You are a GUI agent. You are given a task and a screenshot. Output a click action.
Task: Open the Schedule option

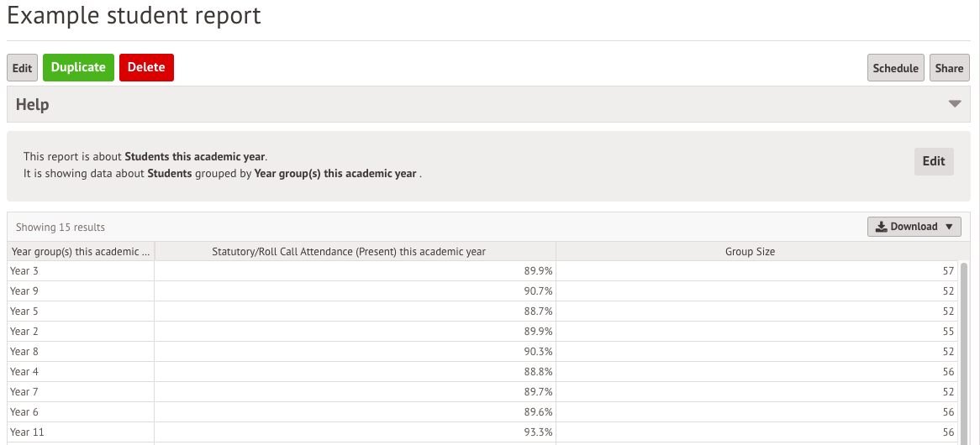click(x=896, y=68)
